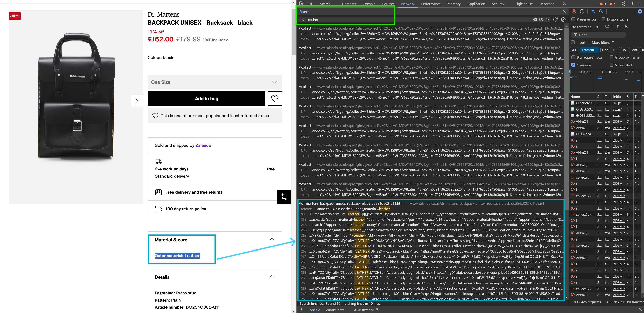Stop recording network log
Screen dimensions: 644x313
pos(574,11)
